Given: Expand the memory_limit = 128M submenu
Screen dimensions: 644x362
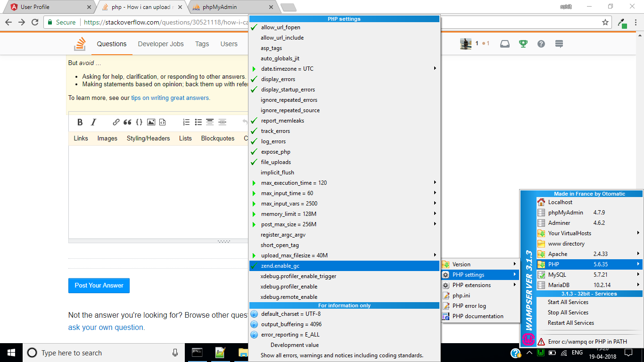Looking at the screenshot, I should click(344, 214).
